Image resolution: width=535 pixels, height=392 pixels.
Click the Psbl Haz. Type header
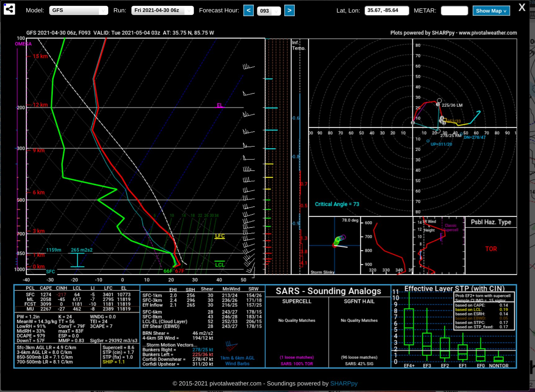click(491, 222)
